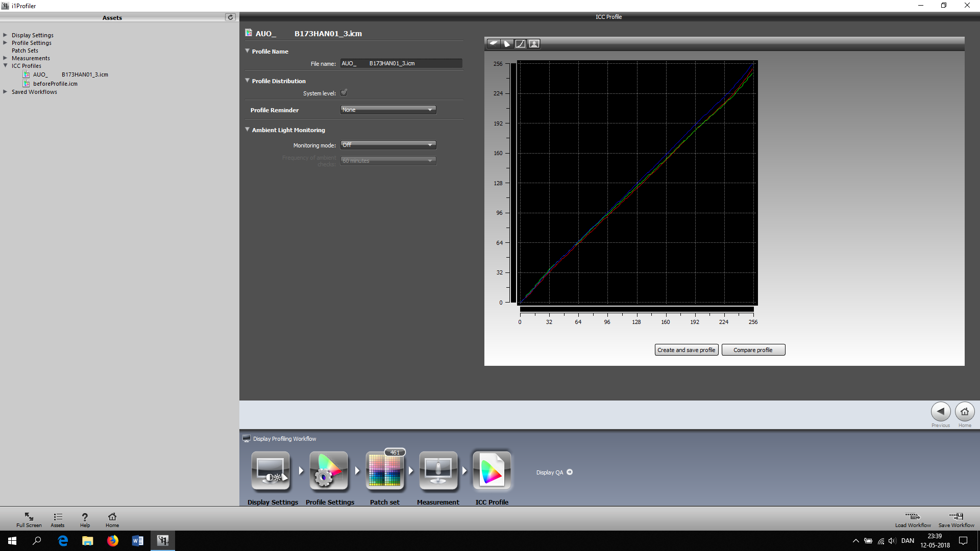Click the Measurement workflow icon

coord(437,470)
